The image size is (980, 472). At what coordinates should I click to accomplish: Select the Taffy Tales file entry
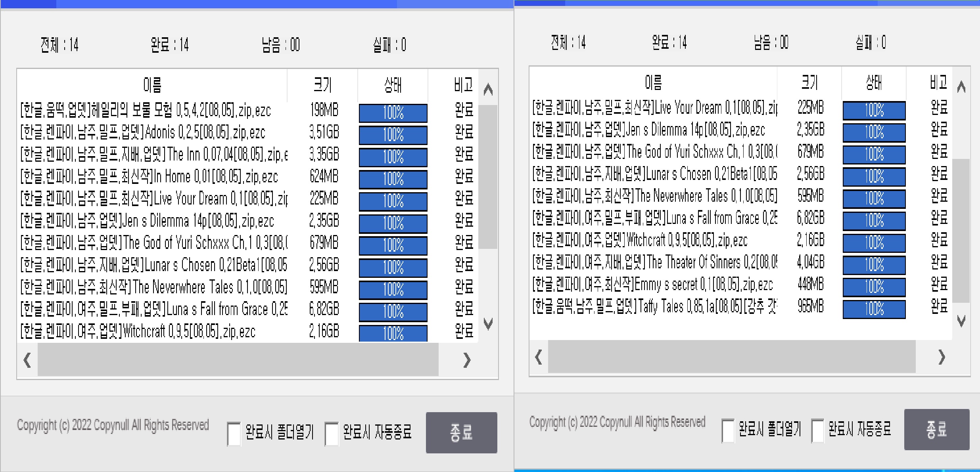click(654, 306)
